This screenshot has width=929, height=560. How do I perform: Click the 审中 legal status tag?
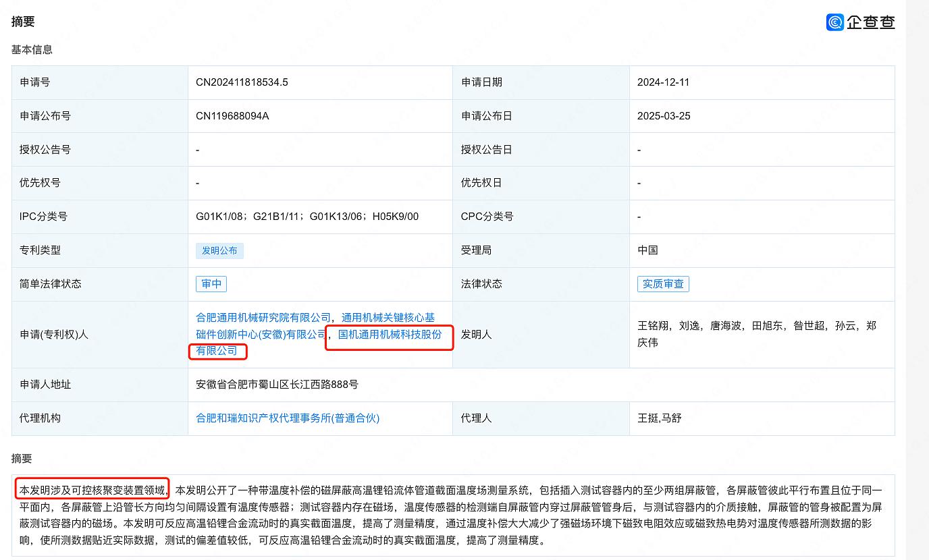[211, 284]
